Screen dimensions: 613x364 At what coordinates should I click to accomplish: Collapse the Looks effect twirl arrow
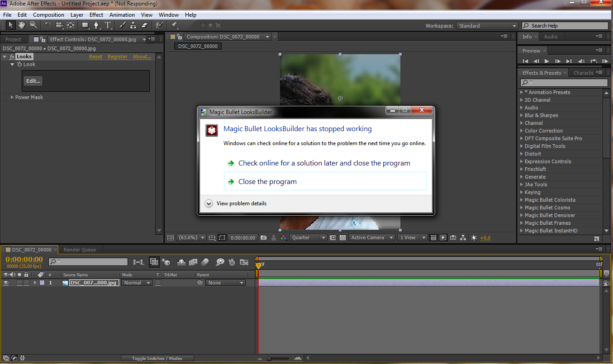coord(5,57)
